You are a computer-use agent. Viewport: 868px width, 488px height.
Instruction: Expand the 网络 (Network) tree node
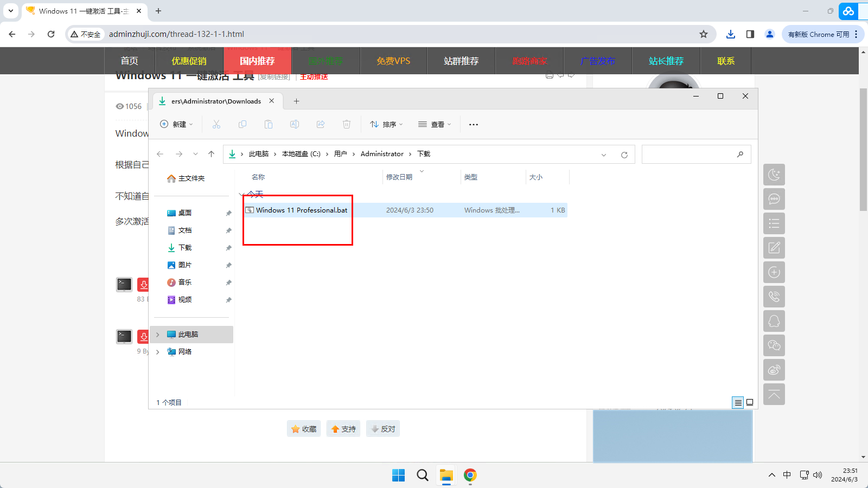[x=158, y=352]
